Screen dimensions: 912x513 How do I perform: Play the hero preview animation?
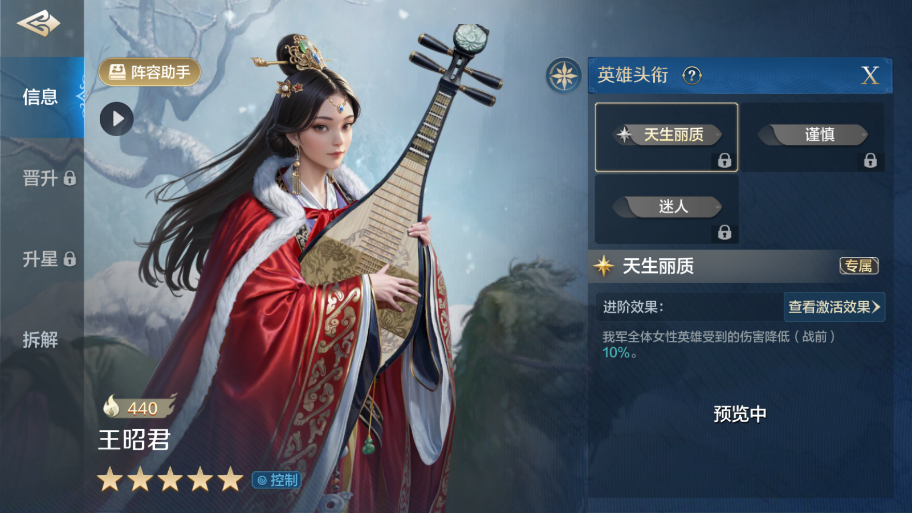[x=116, y=119]
